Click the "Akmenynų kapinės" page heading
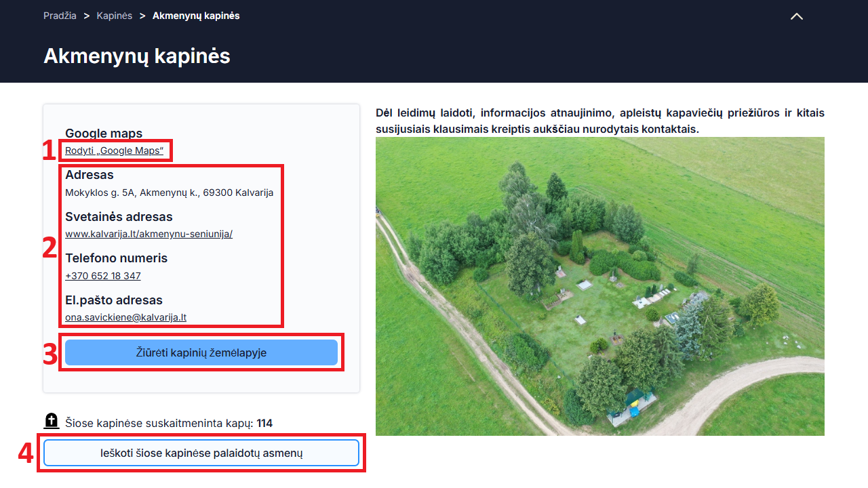Image resolution: width=868 pixels, height=488 pixels. click(137, 56)
